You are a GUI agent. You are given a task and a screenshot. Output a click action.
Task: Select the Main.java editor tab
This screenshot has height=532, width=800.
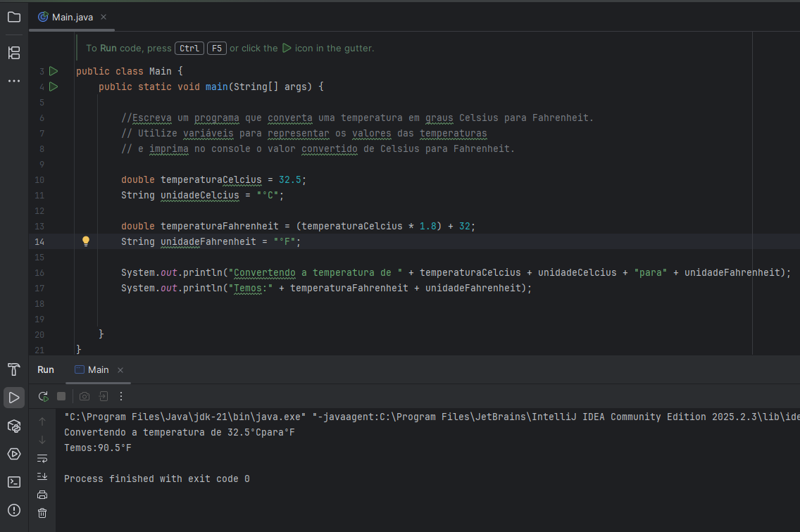73,16
